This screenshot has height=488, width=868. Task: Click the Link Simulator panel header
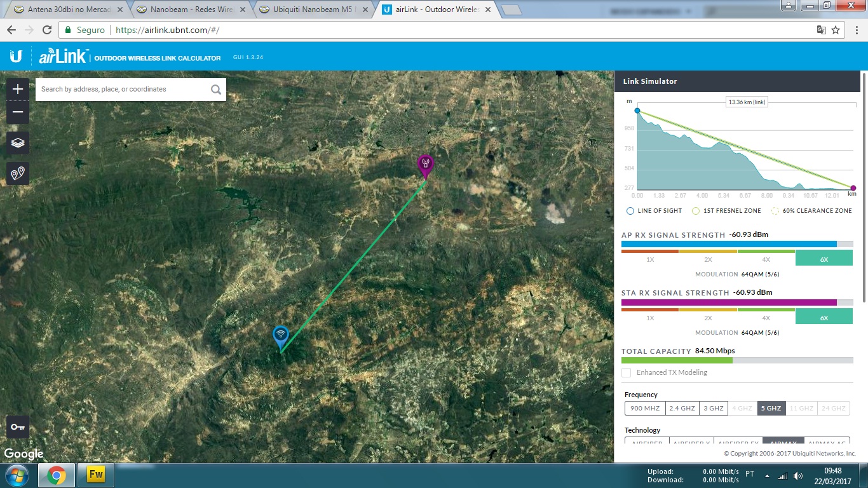coord(737,81)
